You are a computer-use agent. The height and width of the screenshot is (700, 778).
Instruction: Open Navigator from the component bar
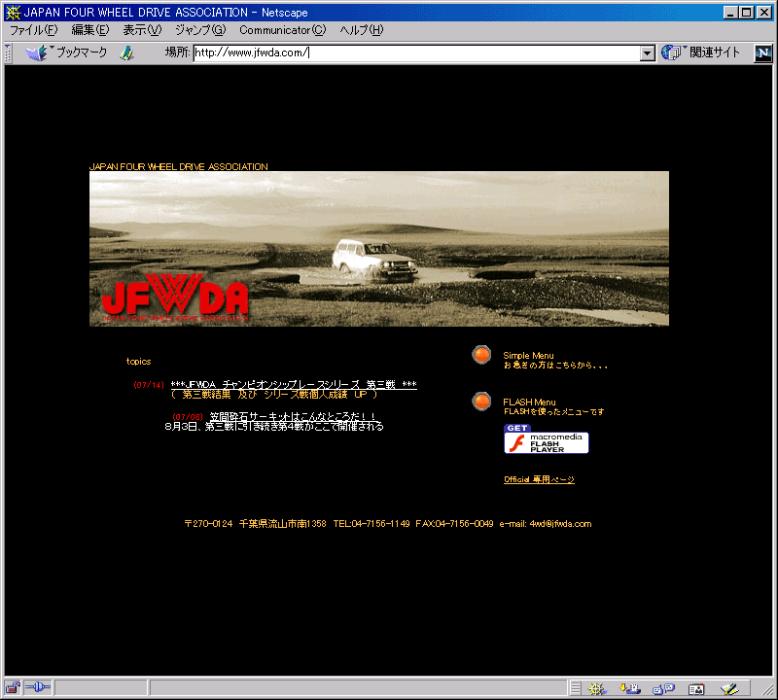point(596,688)
